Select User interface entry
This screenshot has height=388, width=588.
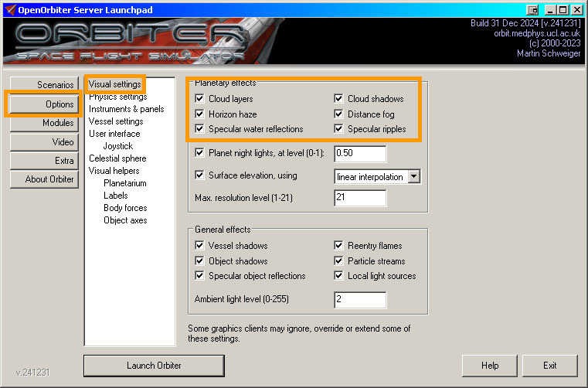[x=114, y=134]
